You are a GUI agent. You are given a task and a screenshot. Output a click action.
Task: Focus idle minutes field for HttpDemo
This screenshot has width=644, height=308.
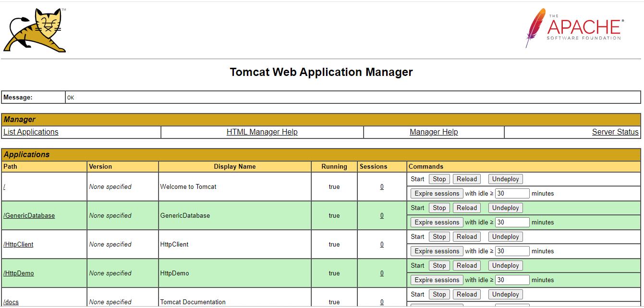512,280
